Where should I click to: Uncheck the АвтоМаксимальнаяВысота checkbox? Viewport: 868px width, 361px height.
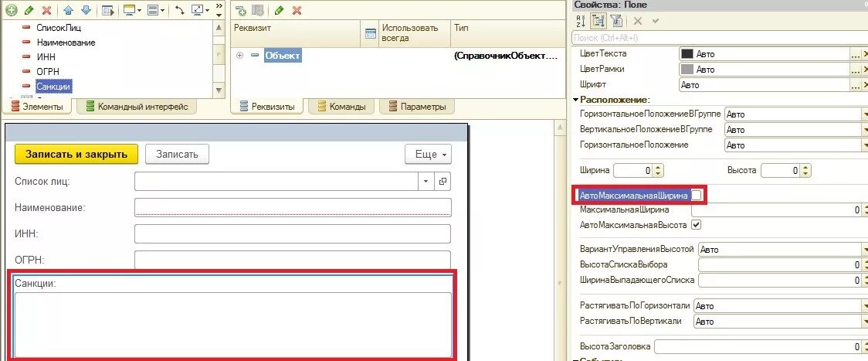tap(697, 225)
